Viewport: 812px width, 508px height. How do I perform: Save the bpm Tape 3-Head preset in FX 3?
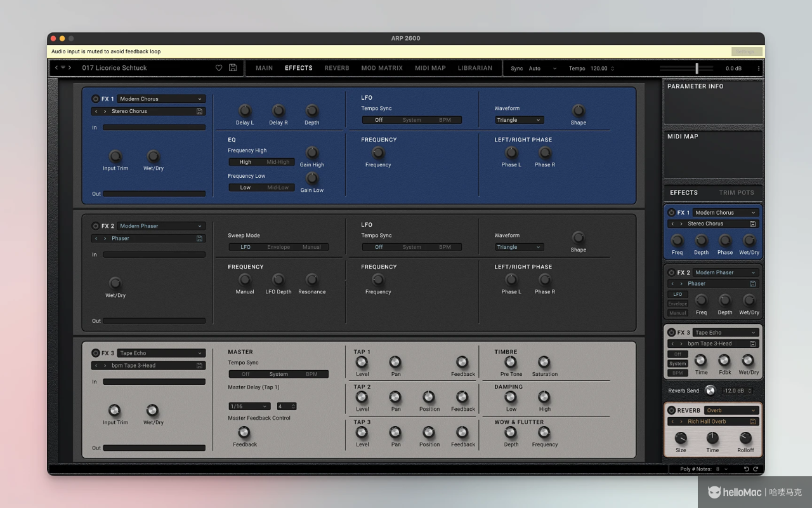pyautogui.click(x=200, y=366)
